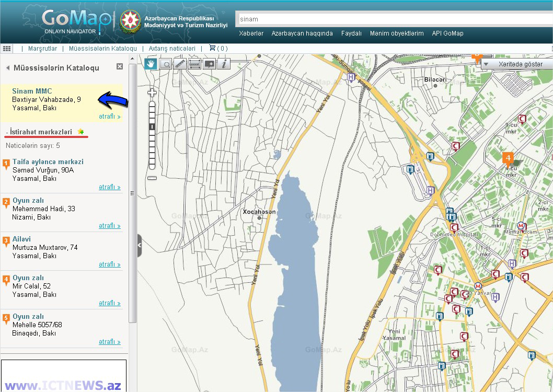
Task: Select the hand pan tool
Action: click(151, 64)
